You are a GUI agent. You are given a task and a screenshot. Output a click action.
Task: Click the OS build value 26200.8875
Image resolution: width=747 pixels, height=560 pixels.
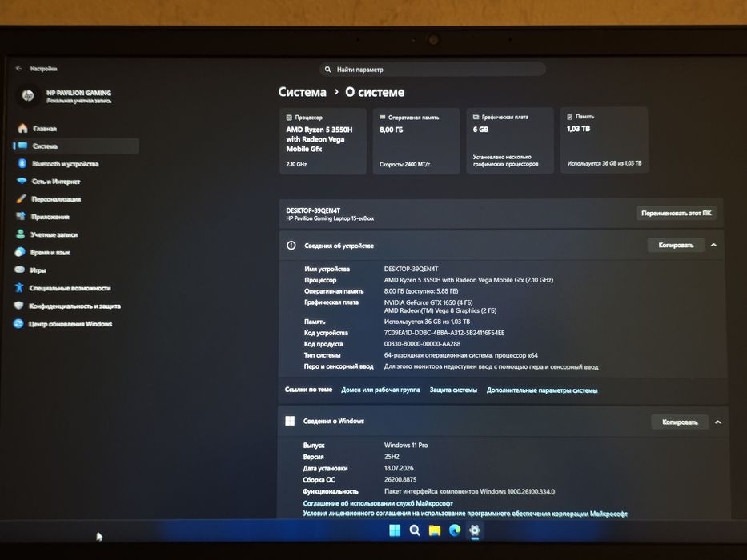(400, 479)
